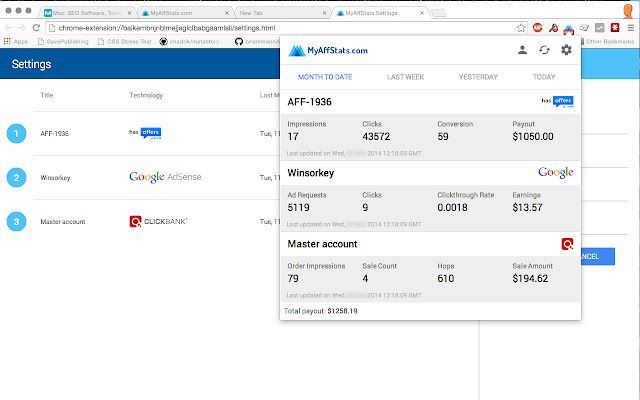Close the New Tab tab
640x400 pixels.
pyautogui.click(x=324, y=13)
